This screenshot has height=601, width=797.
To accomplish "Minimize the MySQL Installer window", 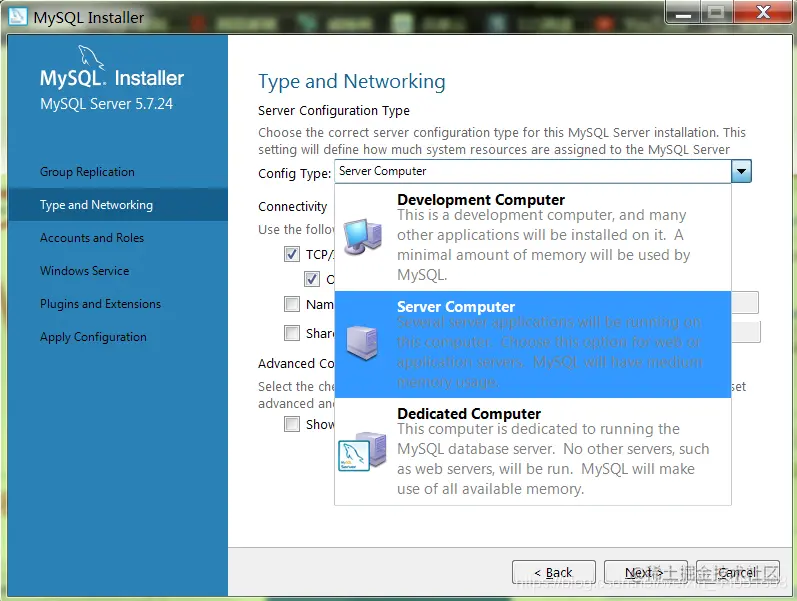I will [x=683, y=12].
